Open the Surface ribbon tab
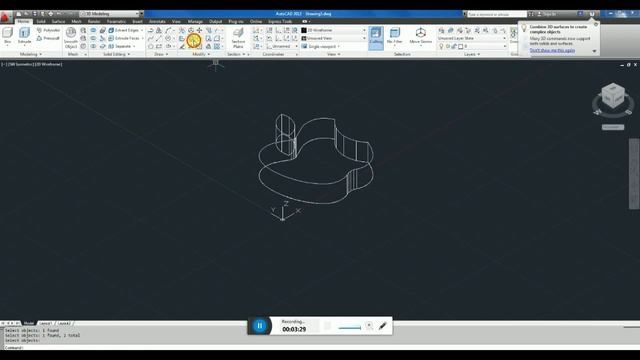This screenshot has height=360, width=640. (x=58, y=21)
